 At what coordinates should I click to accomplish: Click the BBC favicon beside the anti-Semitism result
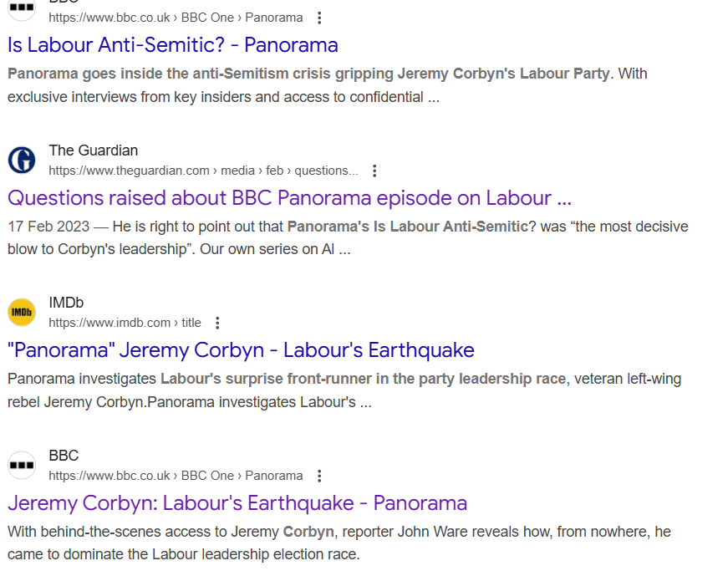click(x=22, y=8)
